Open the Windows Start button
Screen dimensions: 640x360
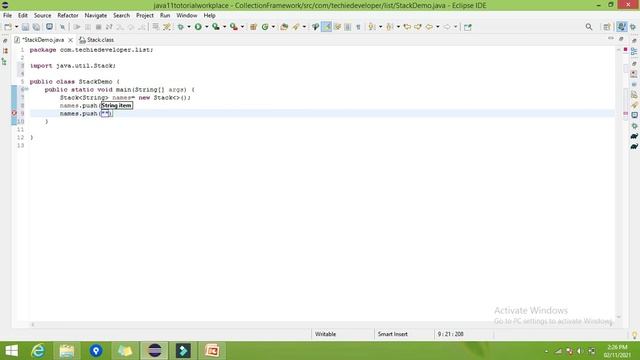pyautogui.click(x=11, y=351)
